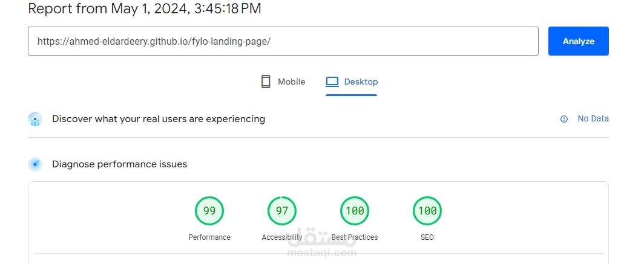
Task: Switch to the Mobile tab
Action: [x=283, y=82]
